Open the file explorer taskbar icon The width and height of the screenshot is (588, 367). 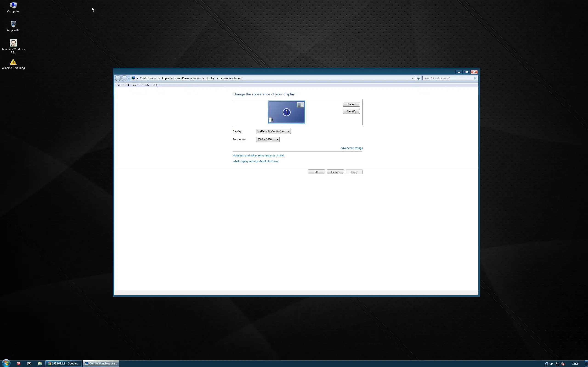click(40, 363)
